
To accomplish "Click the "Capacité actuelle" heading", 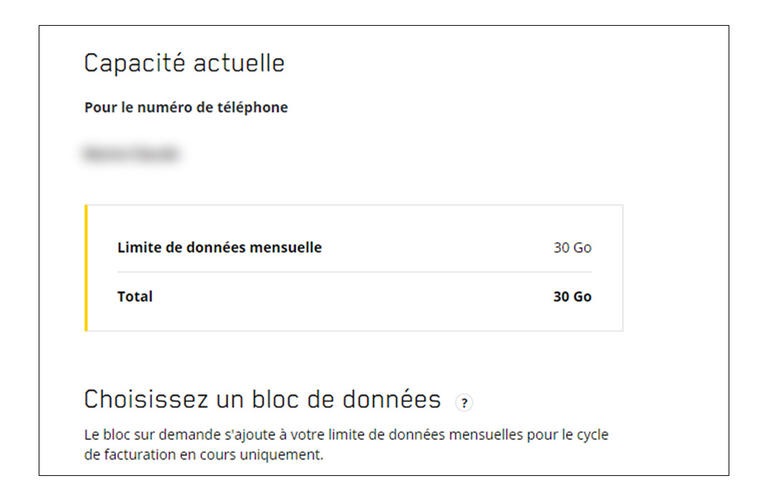I will pos(184,63).
